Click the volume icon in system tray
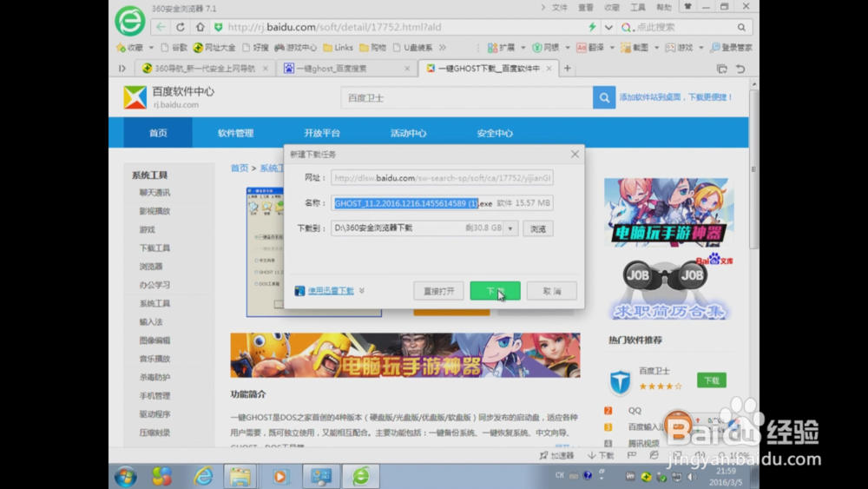This screenshot has width=868, height=489. tap(692, 476)
